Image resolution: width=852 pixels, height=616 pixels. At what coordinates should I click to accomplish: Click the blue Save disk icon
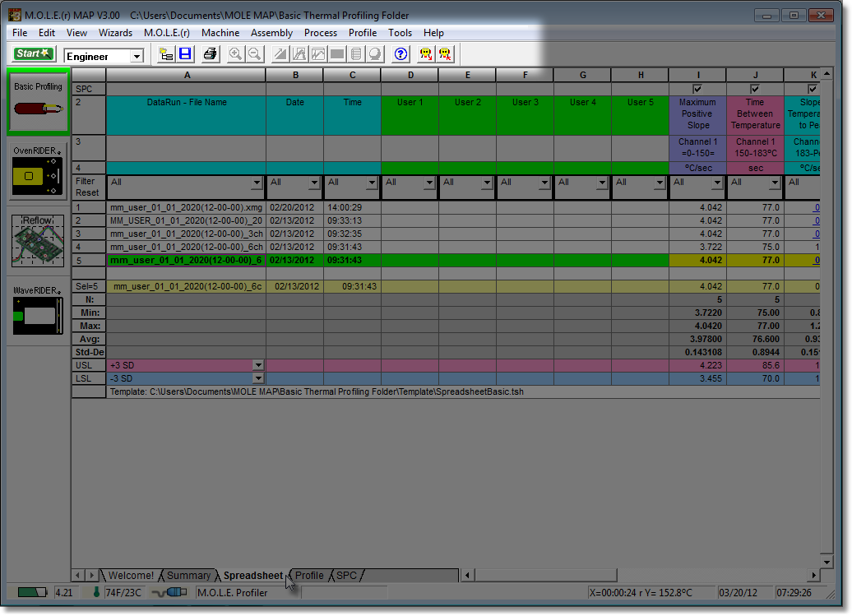(185, 54)
